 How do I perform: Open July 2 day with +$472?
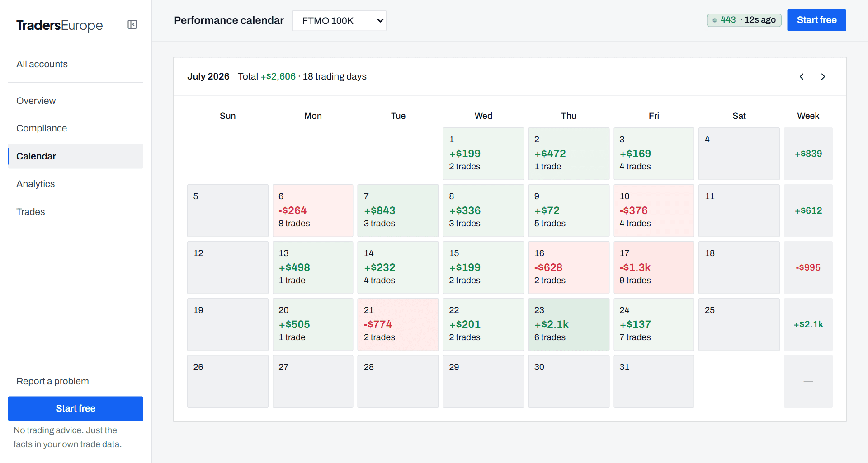569,154
